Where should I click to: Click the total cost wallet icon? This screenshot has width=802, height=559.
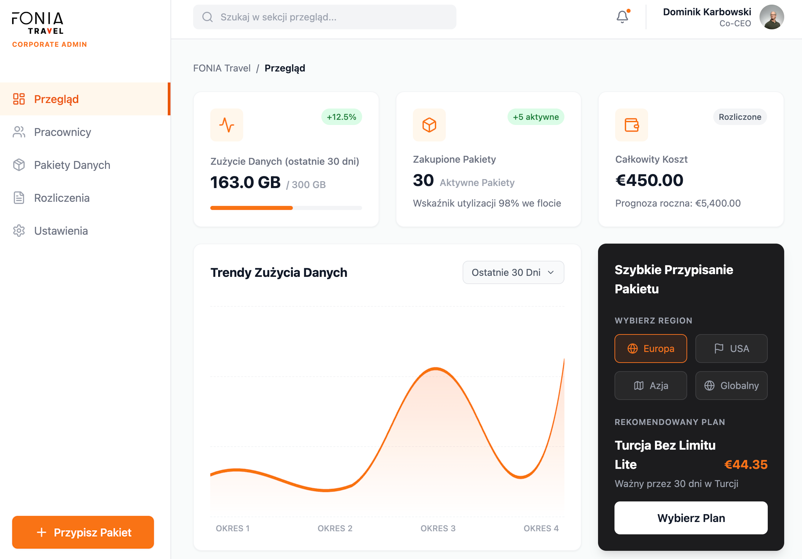tap(631, 125)
